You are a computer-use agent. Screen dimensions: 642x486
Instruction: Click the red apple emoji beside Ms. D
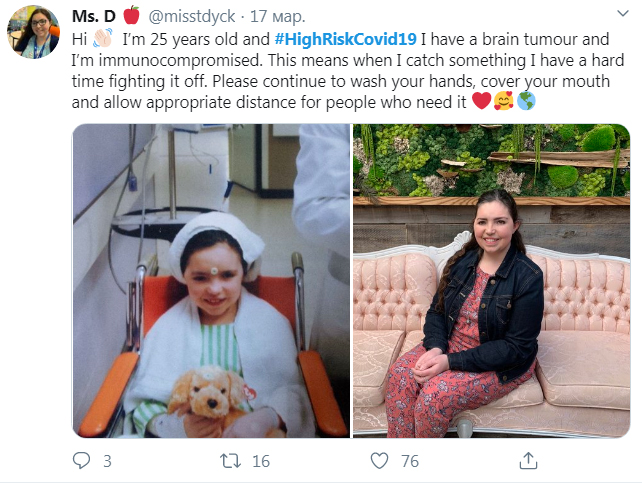click(x=131, y=15)
